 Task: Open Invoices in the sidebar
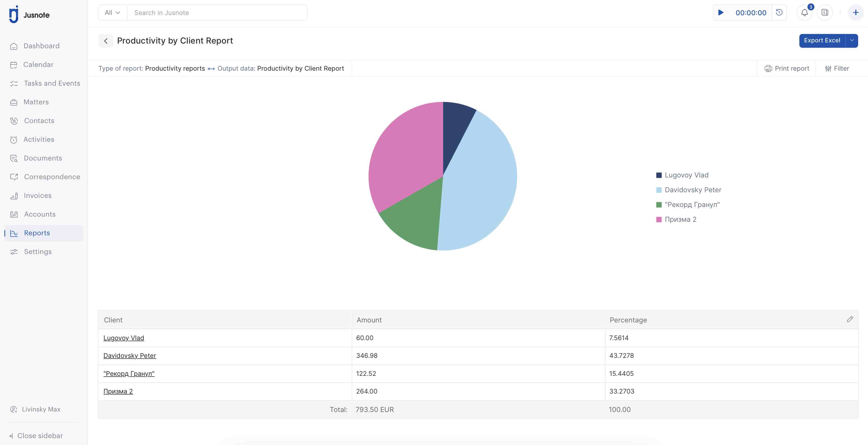(37, 195)
